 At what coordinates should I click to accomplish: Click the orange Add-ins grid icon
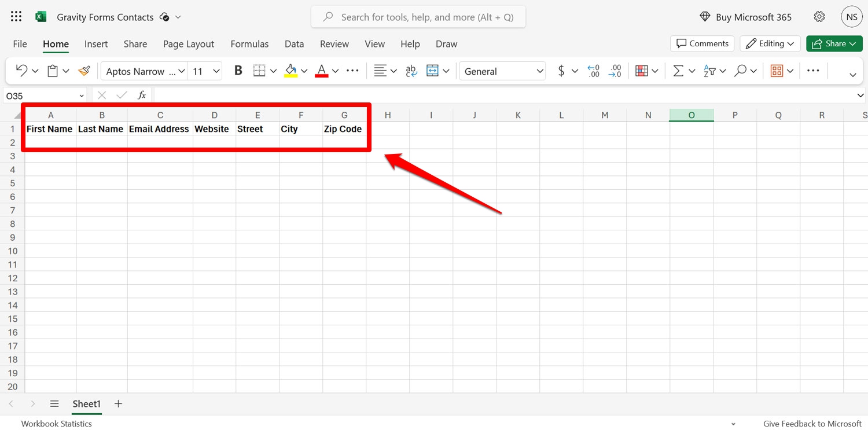(777, 71)
